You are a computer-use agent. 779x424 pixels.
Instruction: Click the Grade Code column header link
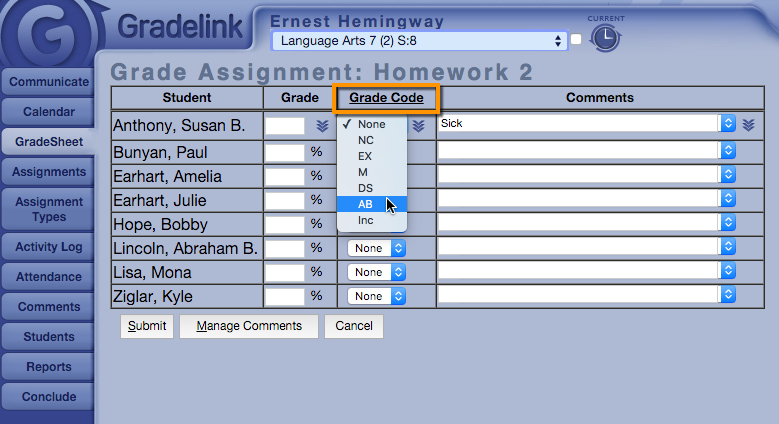(386, 98)
